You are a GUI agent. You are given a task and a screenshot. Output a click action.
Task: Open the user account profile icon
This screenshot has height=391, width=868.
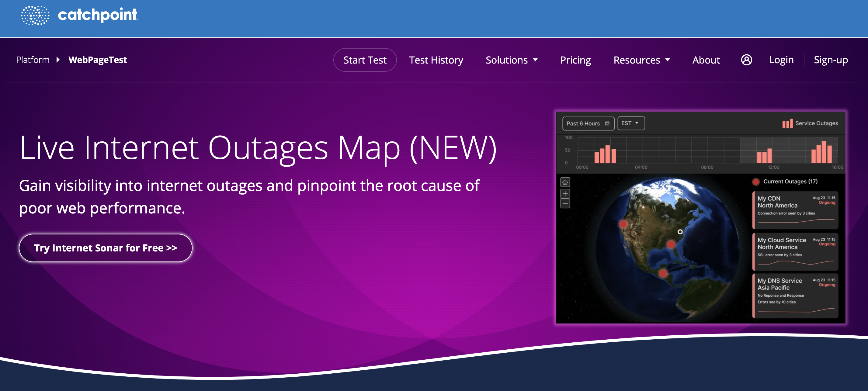746,60
